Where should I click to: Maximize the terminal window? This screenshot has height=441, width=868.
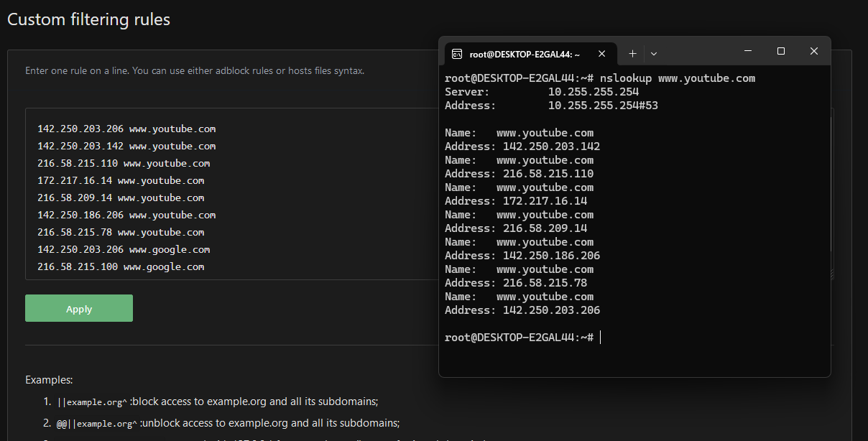(x=781, y=51)
